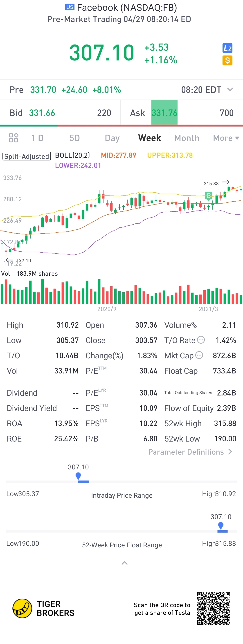Tap the US market flag badge

70,7
